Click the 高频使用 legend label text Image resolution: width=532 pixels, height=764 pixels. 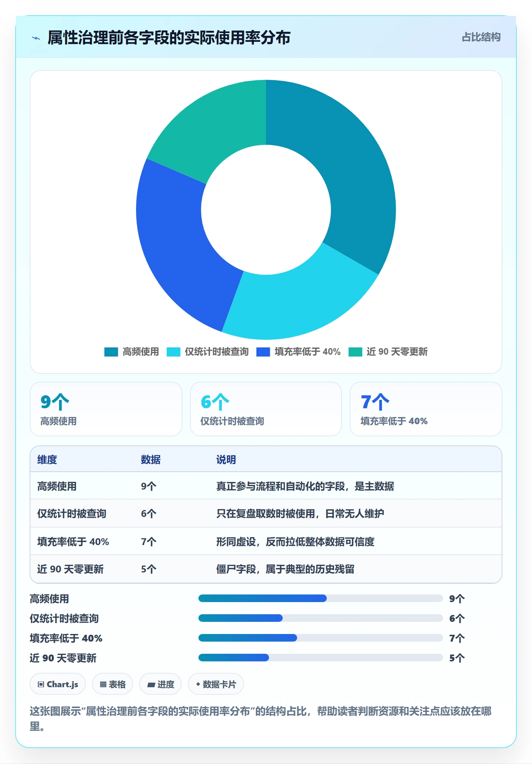141,352
